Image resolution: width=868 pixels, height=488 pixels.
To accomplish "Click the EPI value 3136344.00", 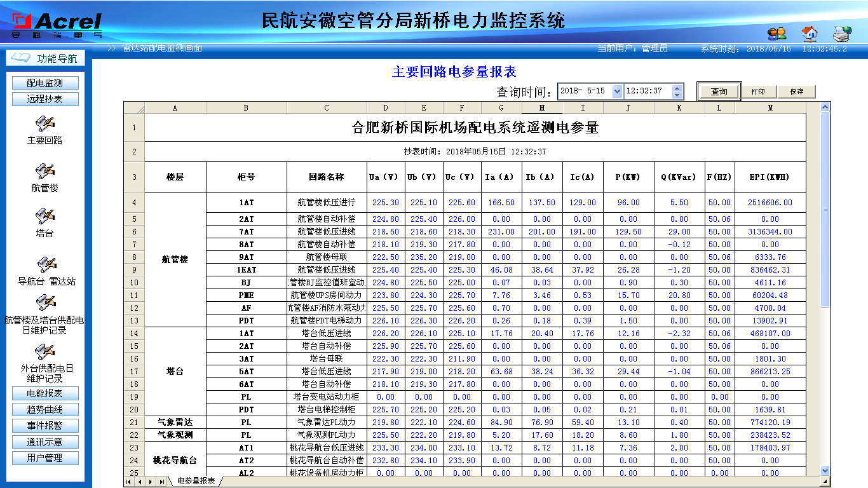I will tap(770, 231).
